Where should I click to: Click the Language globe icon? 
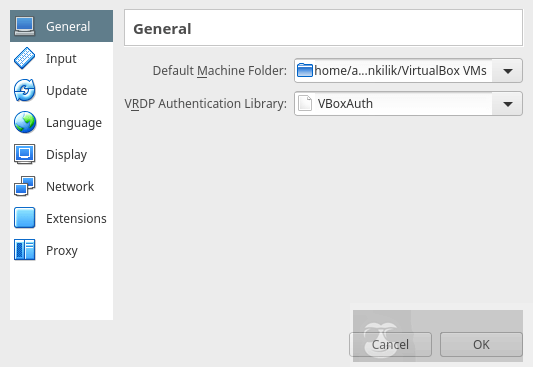24,122
